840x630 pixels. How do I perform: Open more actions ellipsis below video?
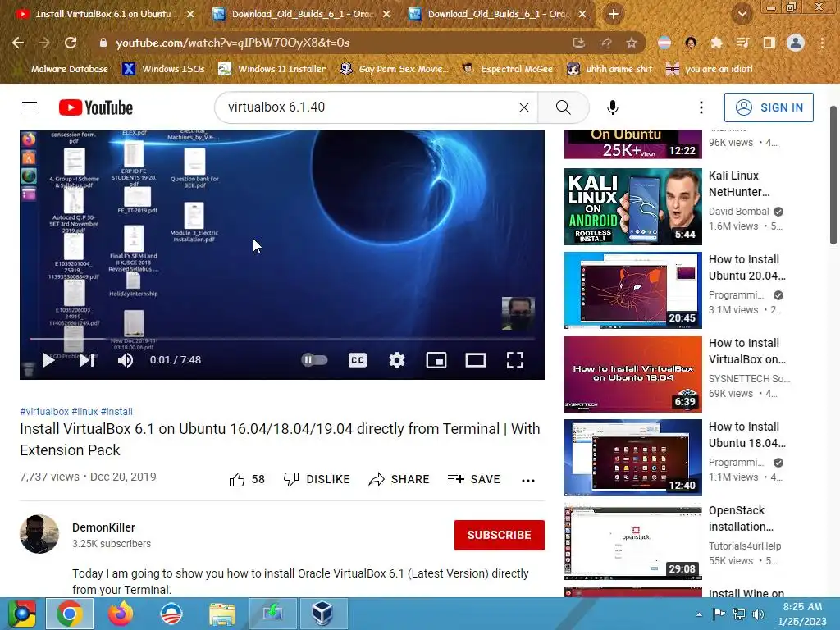528,480
